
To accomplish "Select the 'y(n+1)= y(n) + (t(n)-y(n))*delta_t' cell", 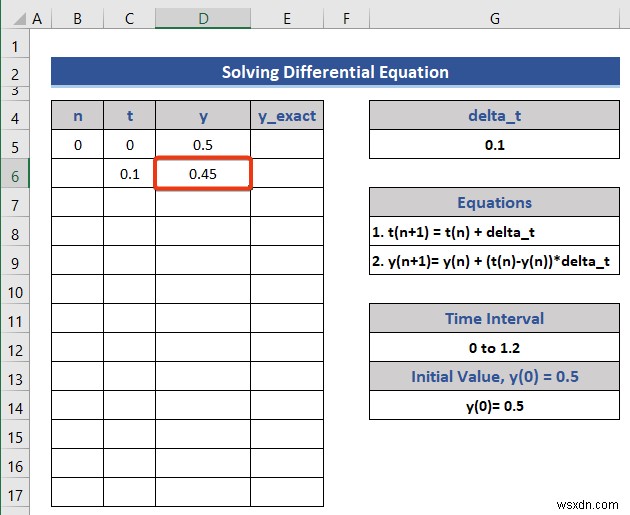I will 495,260.
